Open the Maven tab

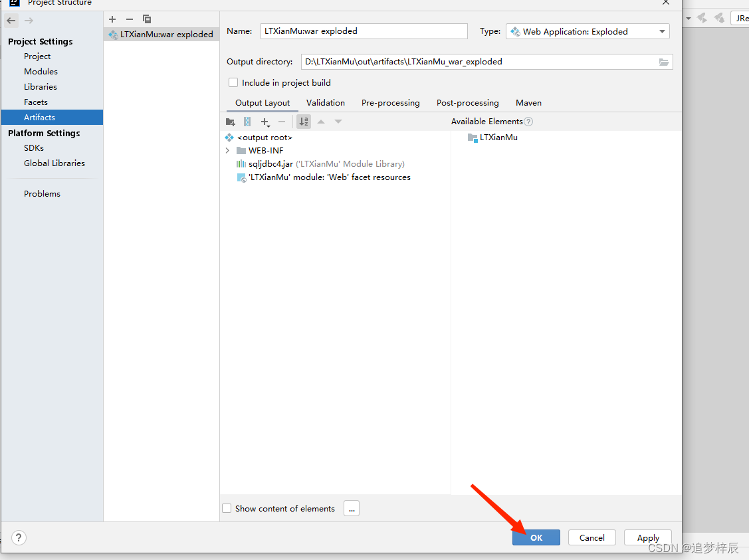(528, 103)
